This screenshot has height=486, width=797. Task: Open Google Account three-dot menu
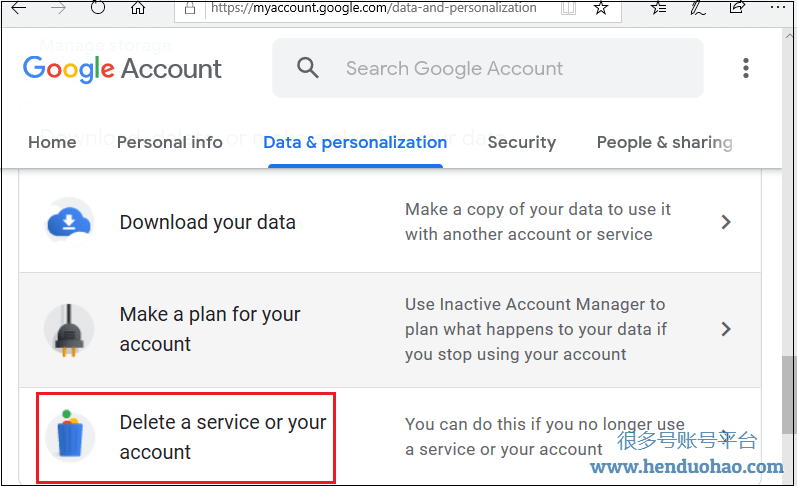click(746, 68)
